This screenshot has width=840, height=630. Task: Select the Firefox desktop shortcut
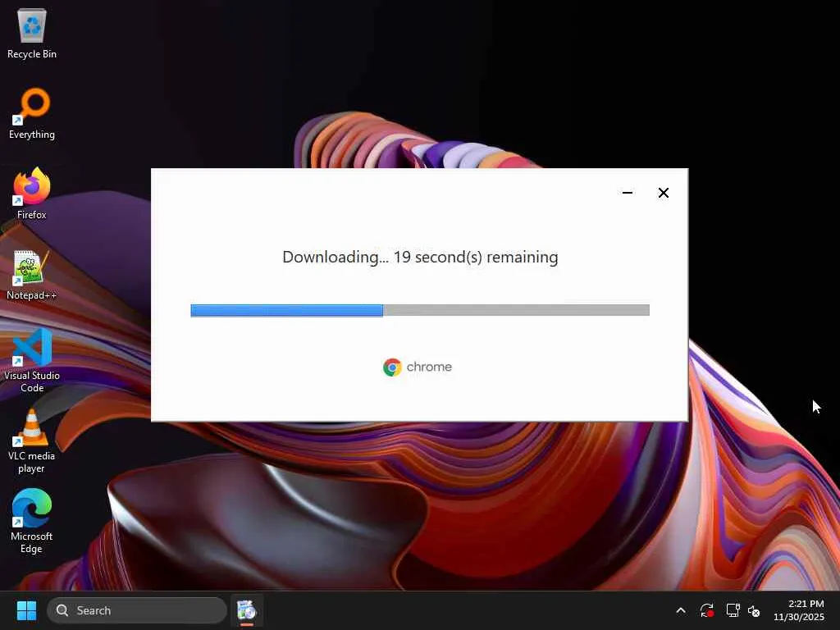(32, 194)
